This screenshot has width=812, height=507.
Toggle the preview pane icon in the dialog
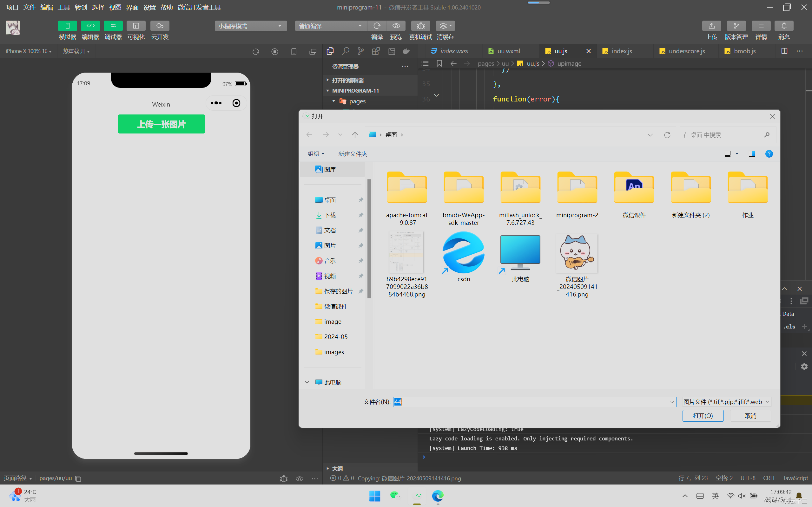(x=752, y=153)
